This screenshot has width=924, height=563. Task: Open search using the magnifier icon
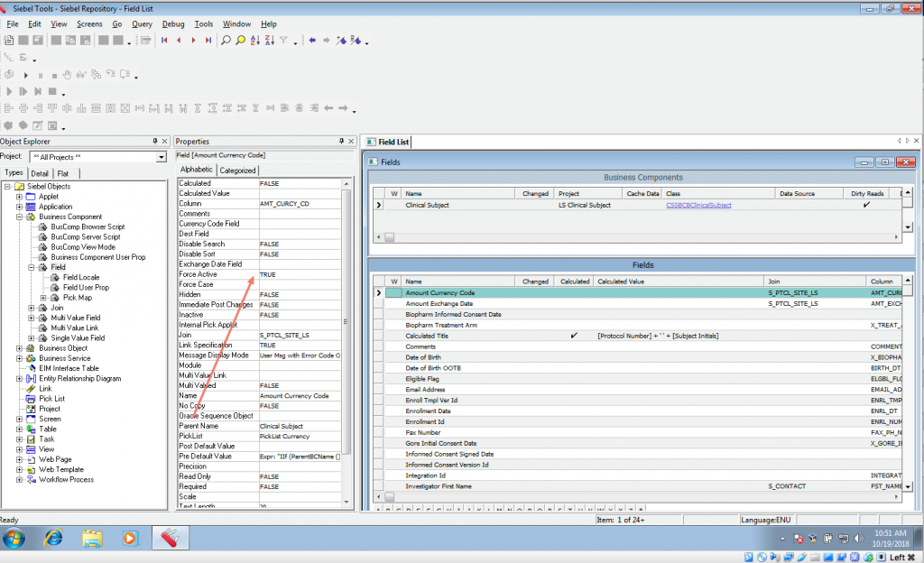click(227, 41)
